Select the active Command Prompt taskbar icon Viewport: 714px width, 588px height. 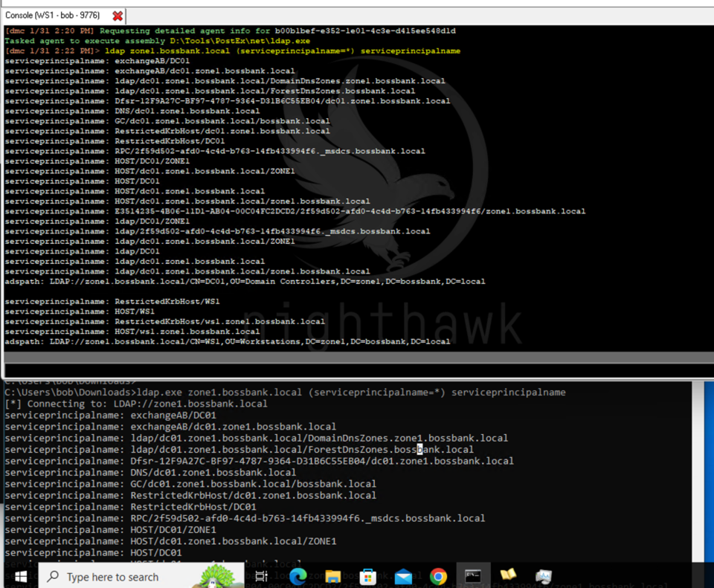click(x=474, y=576)
